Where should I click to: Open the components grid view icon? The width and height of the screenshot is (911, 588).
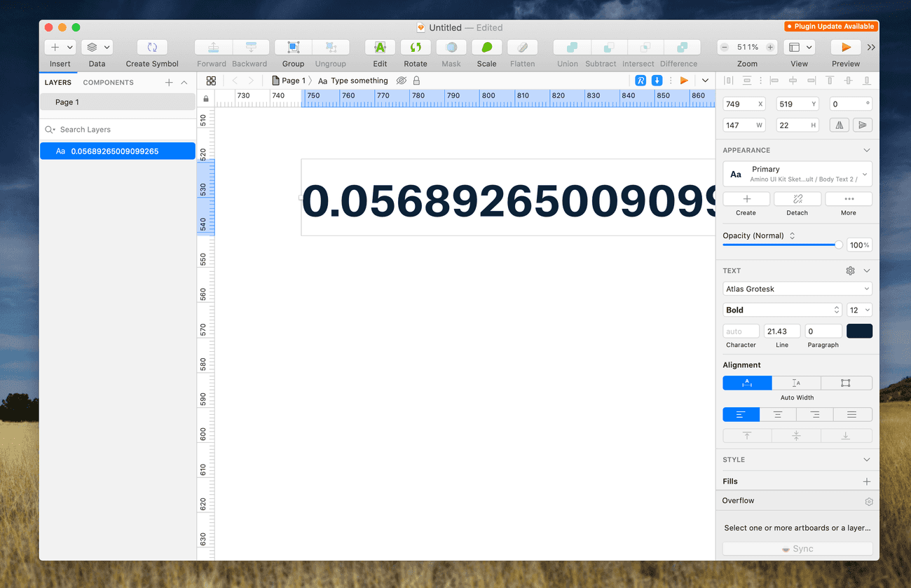pos(211,81)
